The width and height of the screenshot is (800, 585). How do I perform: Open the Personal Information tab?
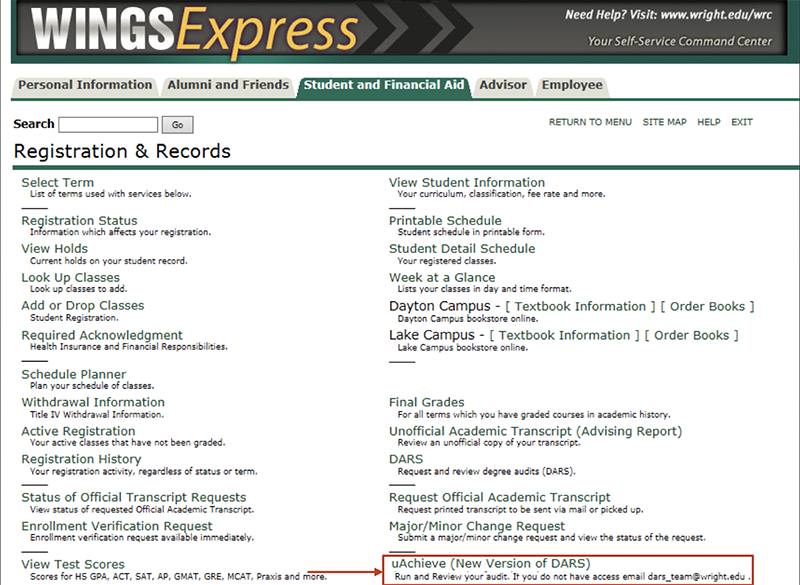pos(85,86)
